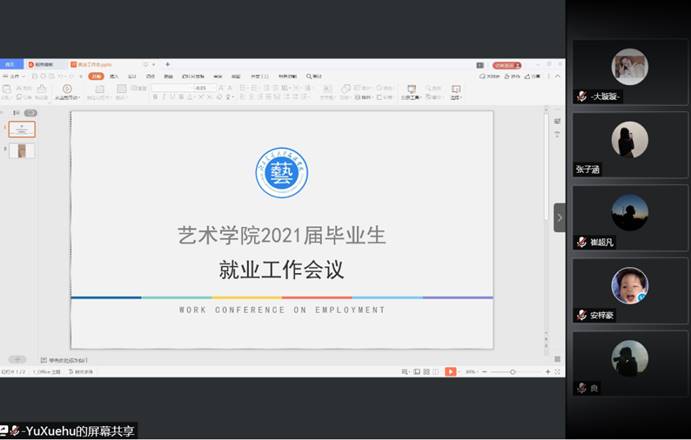Viewport: 691px width, 440px height.
Task: Zoom in with plus button
Action: pyautogui.click(x=548, y=372)
